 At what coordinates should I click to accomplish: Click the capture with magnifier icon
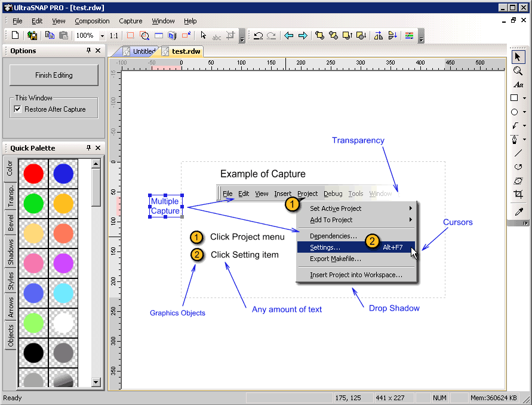click(x=144, y=35)
